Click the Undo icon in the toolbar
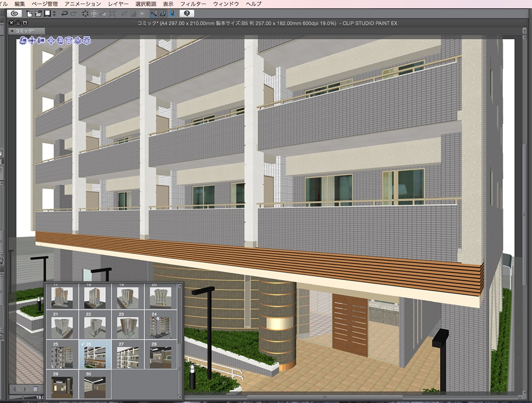Screen dimensions: 532x403 pyautogui.click(x=64, y=15)
